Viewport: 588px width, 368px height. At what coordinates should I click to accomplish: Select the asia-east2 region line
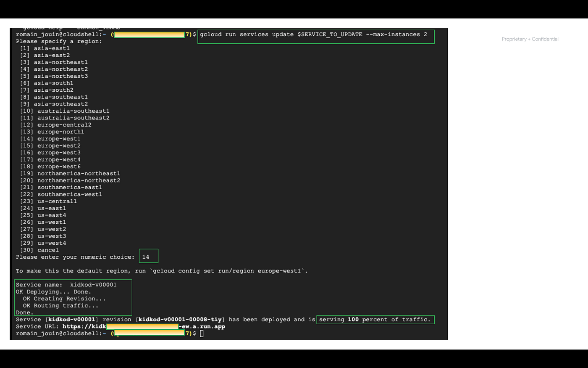(45, 55)
